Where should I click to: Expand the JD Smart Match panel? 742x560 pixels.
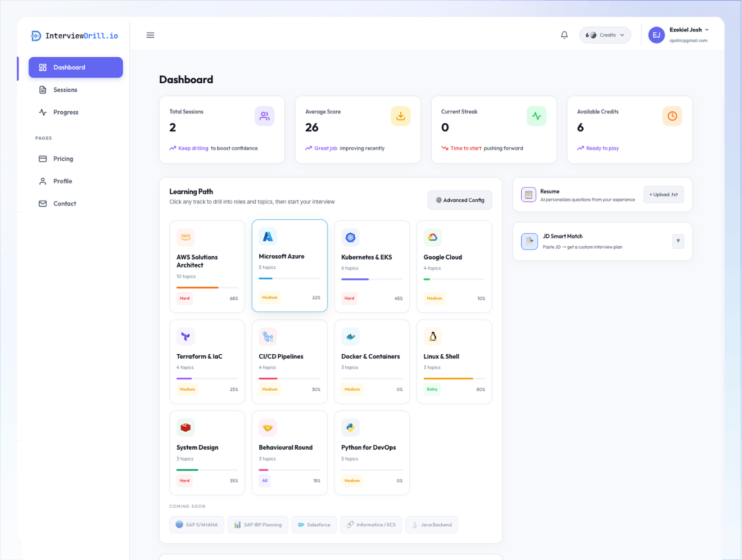[x=678, y=241]
